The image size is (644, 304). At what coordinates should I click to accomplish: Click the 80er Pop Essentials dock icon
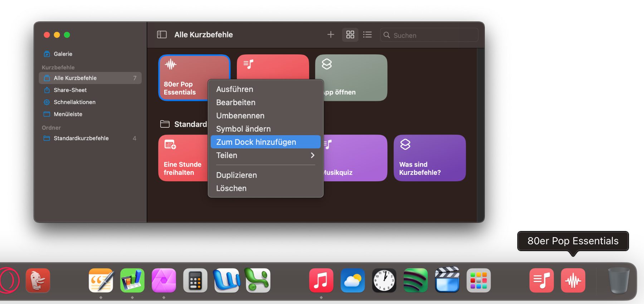(x=573, y=281)
